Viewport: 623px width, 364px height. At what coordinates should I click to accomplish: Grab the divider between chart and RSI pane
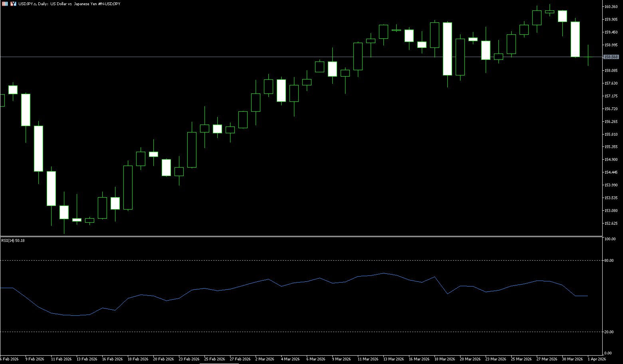click(300, 236)
